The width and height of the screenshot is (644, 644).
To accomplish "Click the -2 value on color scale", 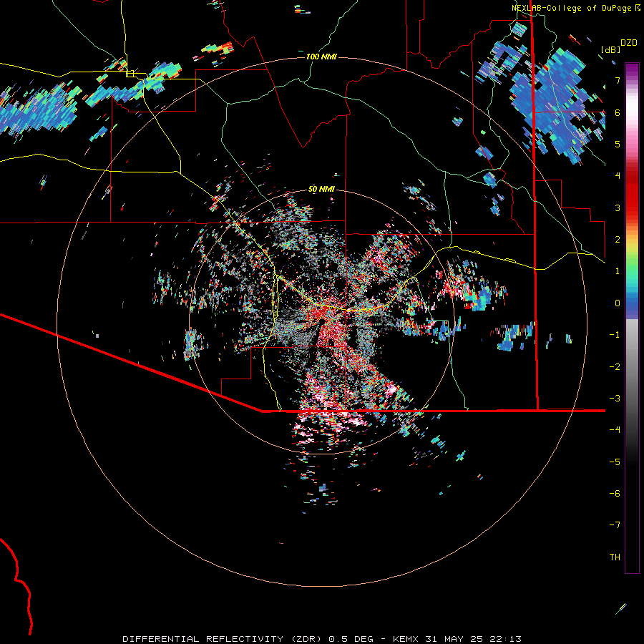I will click(615, 367).
